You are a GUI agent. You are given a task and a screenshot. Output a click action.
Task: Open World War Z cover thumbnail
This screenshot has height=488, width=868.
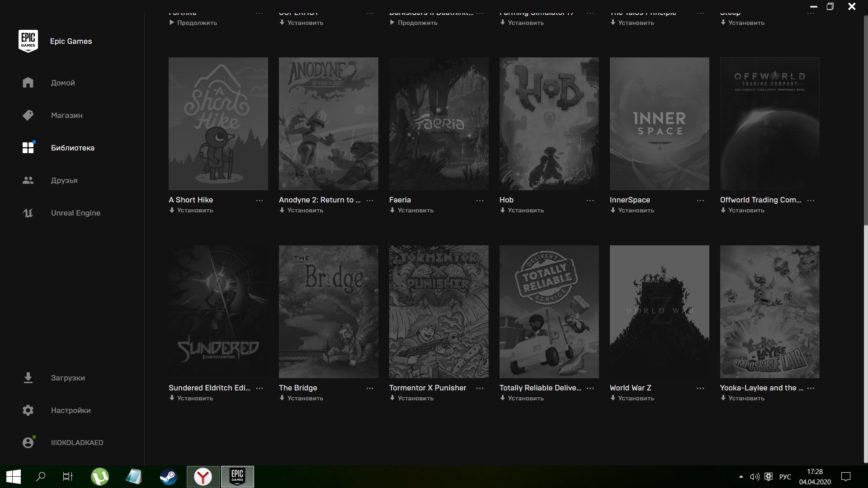click(x=660, y=312)
